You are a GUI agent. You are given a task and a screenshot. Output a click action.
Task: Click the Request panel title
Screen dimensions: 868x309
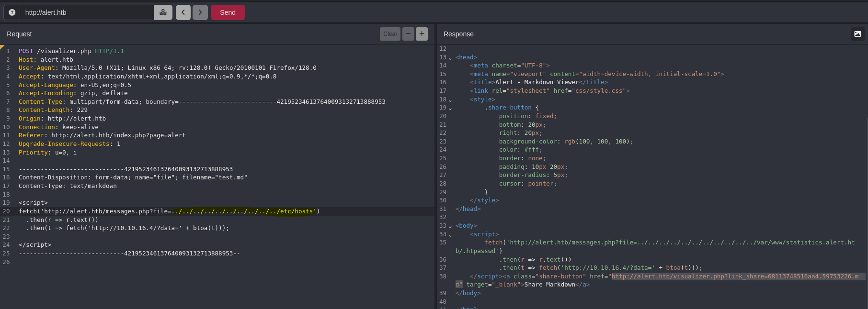(x=19, y=34)
